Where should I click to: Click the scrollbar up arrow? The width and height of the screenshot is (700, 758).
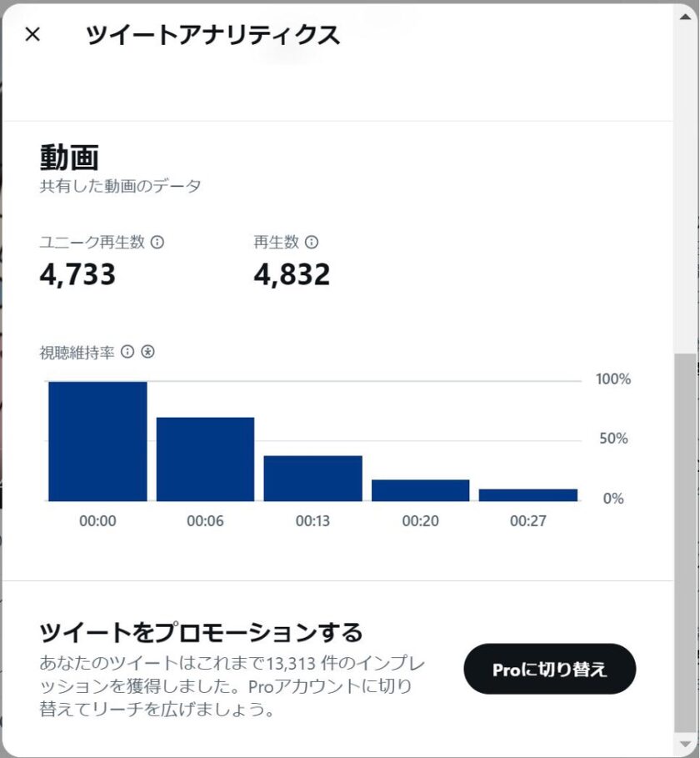pyautogui.click(x=686, y=17)
